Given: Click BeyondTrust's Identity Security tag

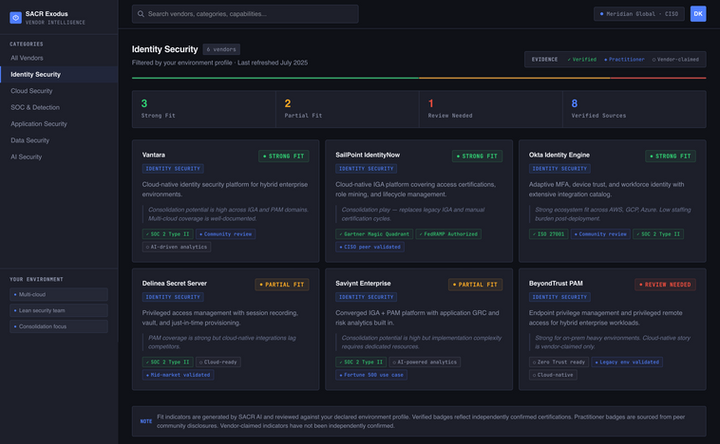Looking at the screenshot, I should [559, 297].
